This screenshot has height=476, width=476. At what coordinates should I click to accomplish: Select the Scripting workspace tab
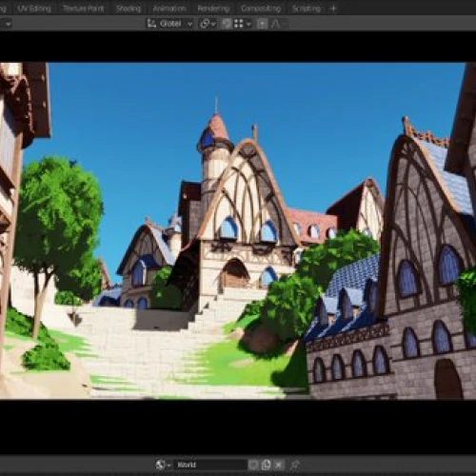[x=307, y=9]
